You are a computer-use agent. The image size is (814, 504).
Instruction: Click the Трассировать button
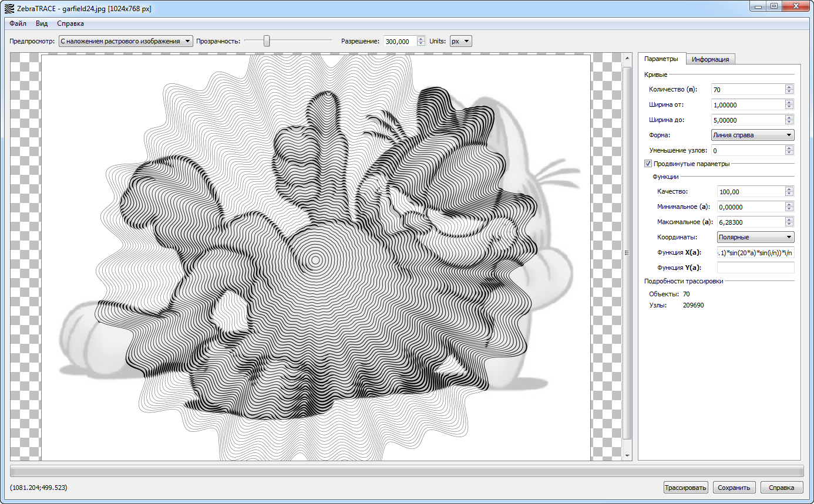click(686, 488)
